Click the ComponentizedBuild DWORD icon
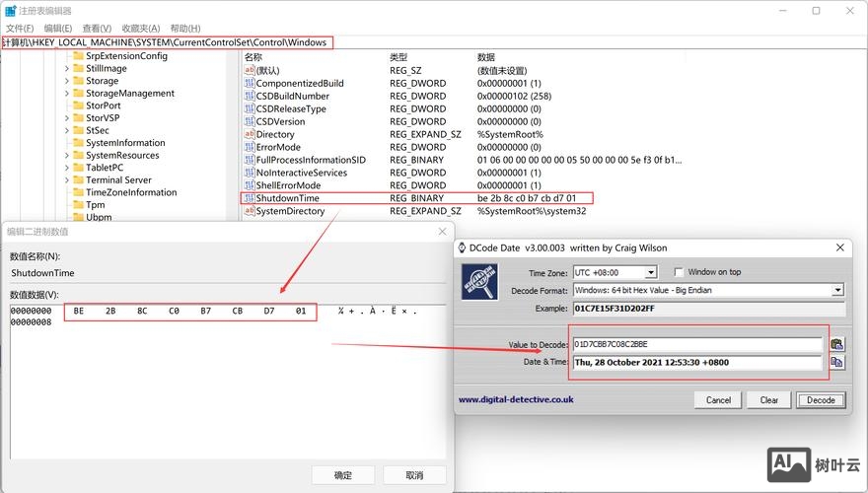The width and height of the screenshot is (868, 493). [250, 83]
